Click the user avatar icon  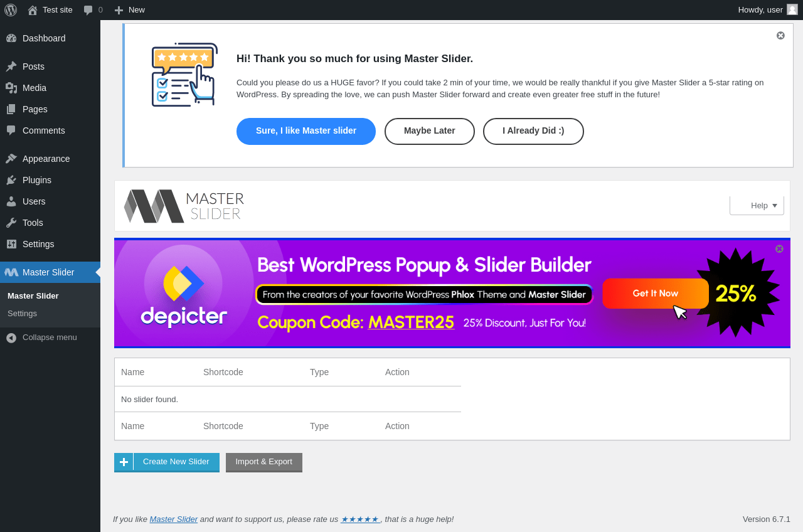792,9
